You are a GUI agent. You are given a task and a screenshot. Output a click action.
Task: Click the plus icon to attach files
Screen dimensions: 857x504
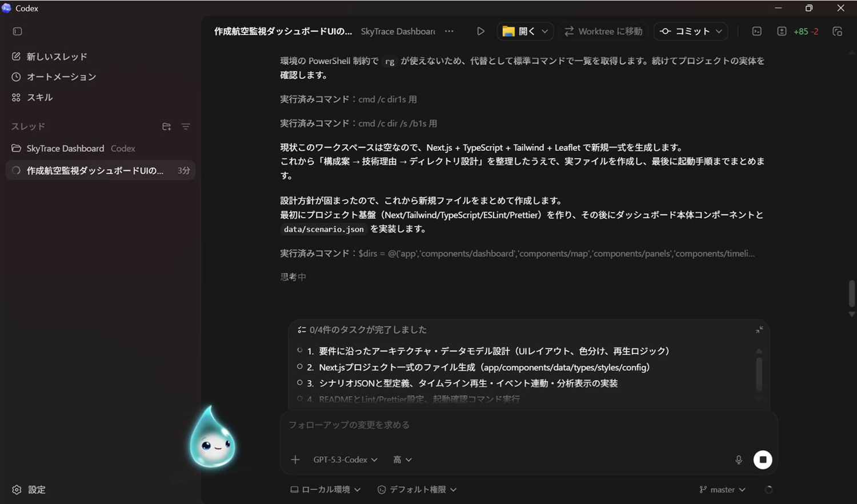pyautogui.click(x=295, y=459)
